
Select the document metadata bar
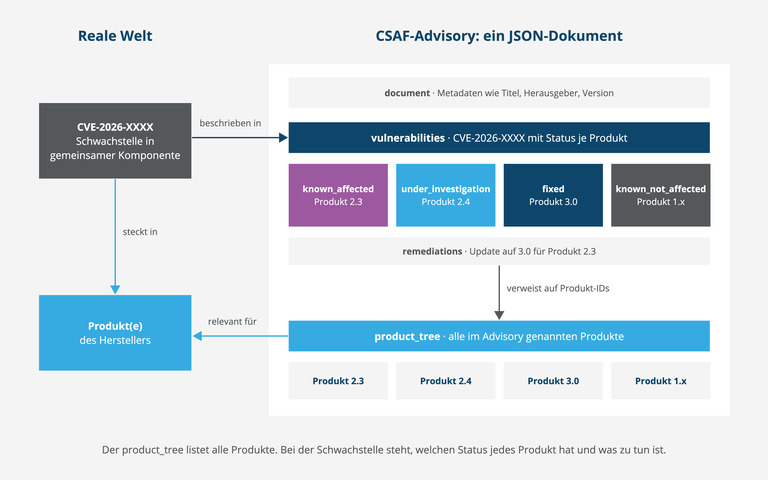pos(499,93)
